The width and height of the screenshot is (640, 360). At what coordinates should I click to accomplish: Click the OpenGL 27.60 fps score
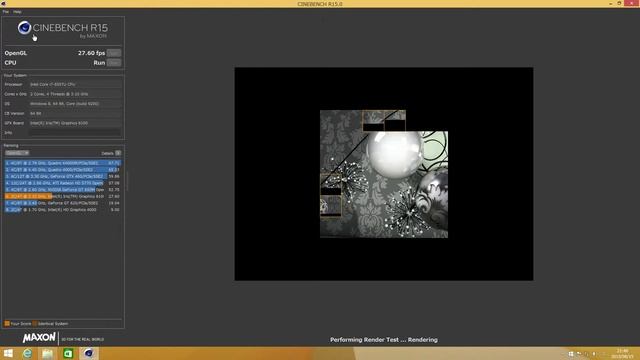pos(91,53)
